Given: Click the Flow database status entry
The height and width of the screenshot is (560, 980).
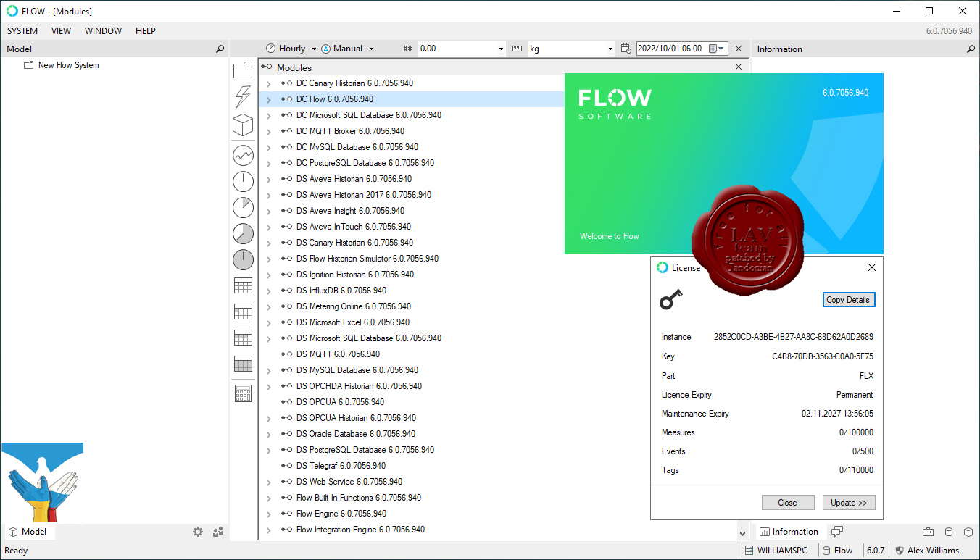Looking at the screenshot, I should pos(836,551).
